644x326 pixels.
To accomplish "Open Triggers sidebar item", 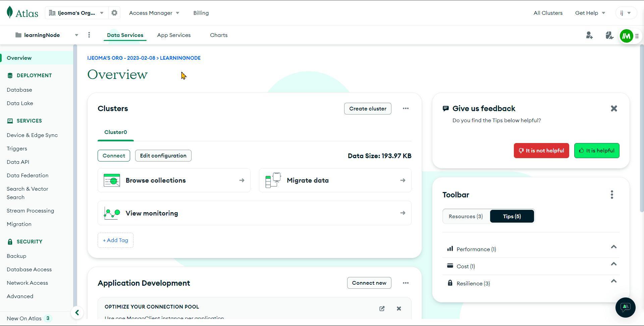I will pos(17,149).
